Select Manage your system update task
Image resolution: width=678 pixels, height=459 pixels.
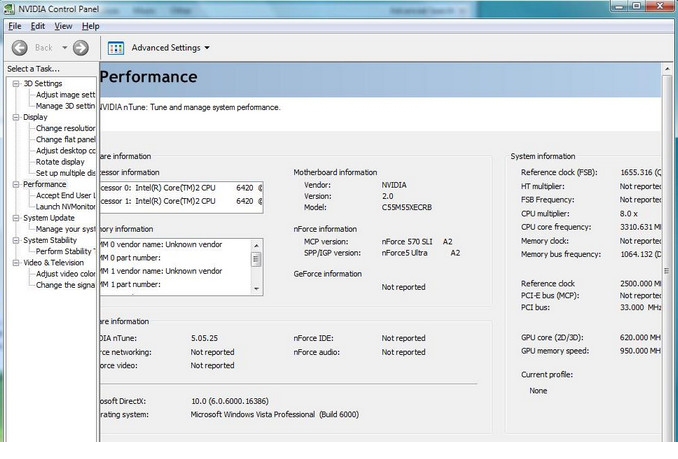(65, 229)
